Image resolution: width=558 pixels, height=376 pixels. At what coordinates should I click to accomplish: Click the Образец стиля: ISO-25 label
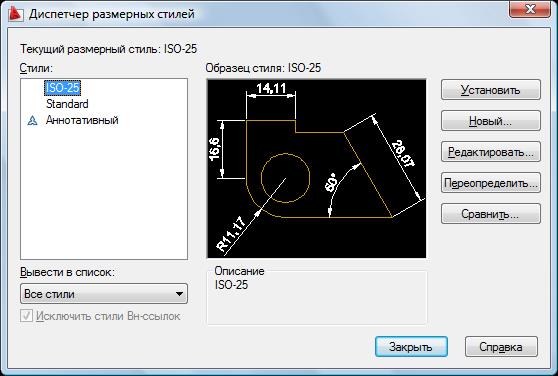pos(263,68)
